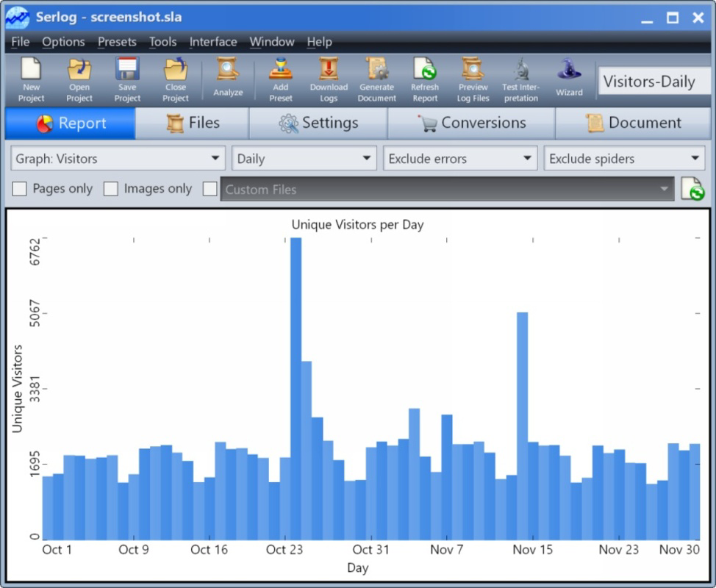Click the Day axis title
Image resolution: width=716 pixels, height=588 pixels.
click(357, 568)
